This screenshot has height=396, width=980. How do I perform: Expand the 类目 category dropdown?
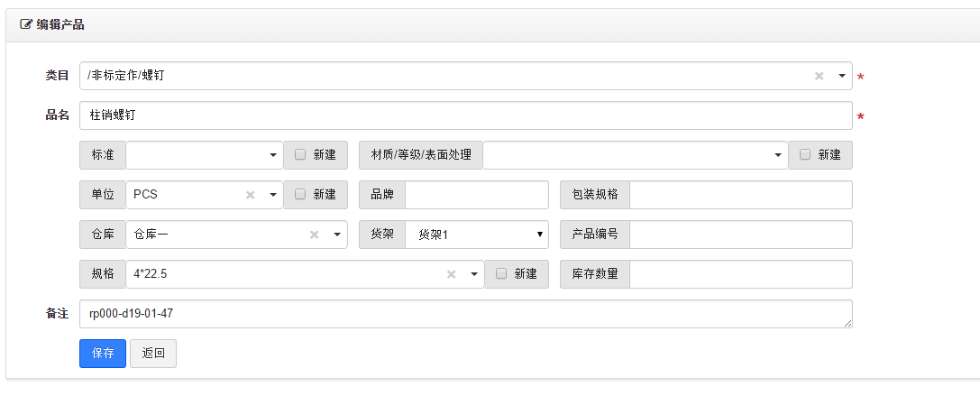[x=841, y=76]
